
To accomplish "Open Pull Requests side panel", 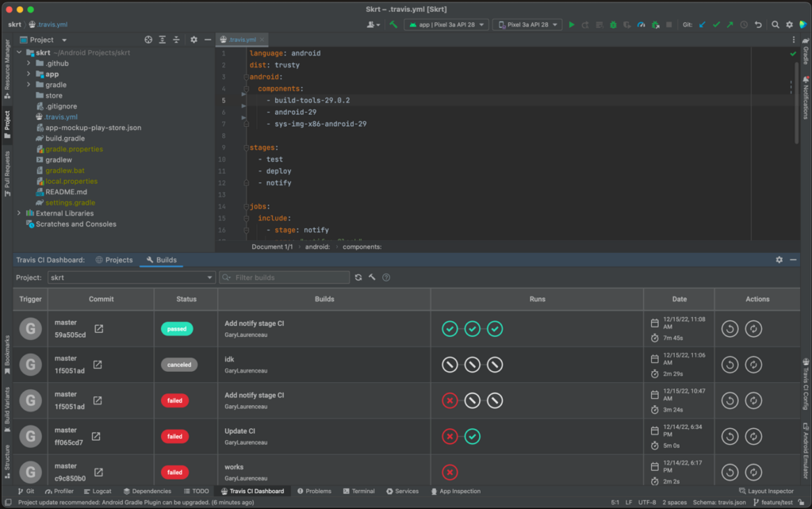I will click(x=6, y=174).
